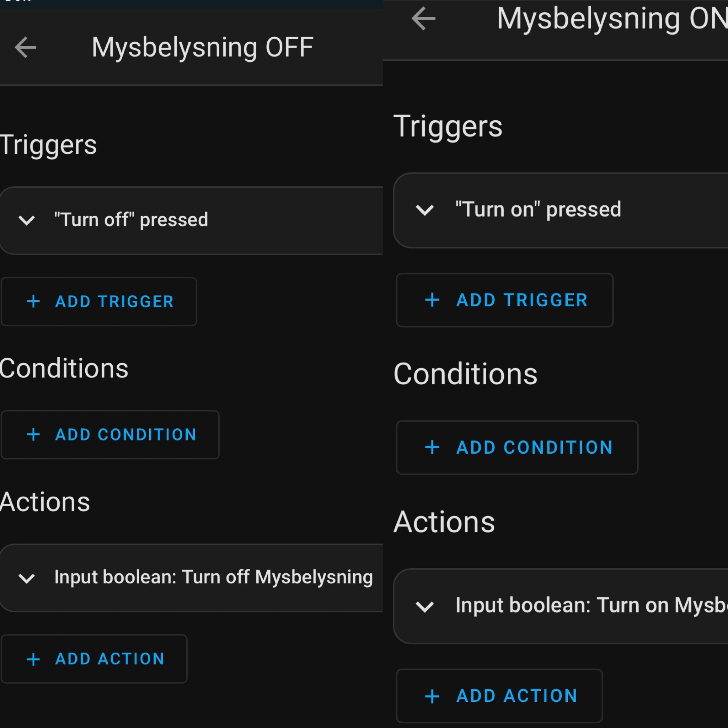
Task: Click plus icon beside Add Action, ON automation
Action: [x=432, y=696]
